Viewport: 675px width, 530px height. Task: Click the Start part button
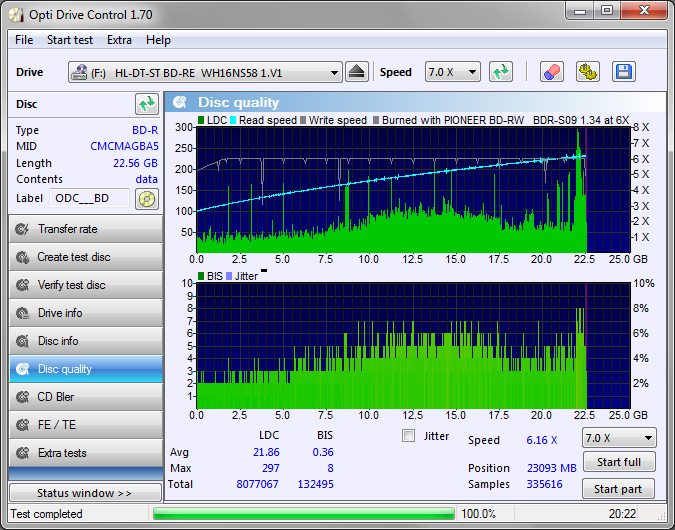pyautogui.click(x=619, y=489)
